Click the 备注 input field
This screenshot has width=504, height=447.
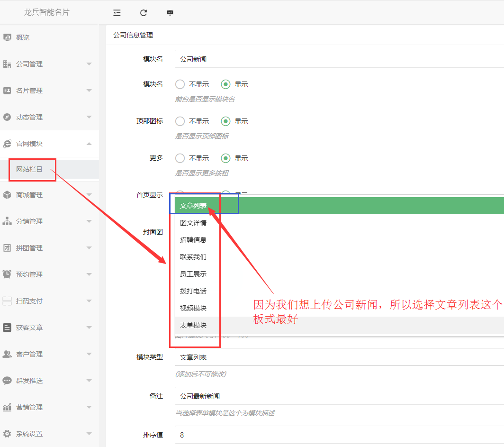click(x=339, y=396)
